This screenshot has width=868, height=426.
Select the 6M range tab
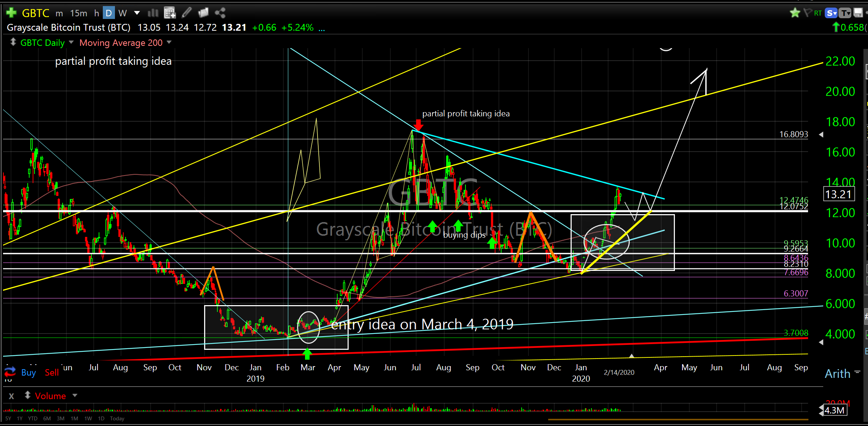pyautogui.click(x=47, y=418)
